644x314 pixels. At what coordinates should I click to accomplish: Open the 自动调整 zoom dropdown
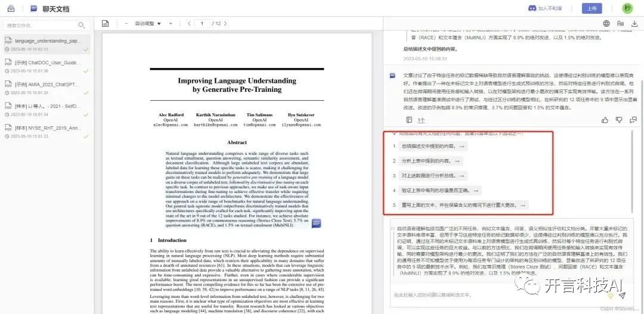click(148, 23)
